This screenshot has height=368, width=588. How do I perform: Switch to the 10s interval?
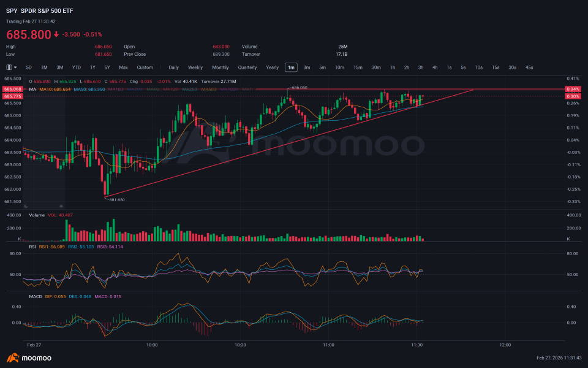tap(479, 67)
